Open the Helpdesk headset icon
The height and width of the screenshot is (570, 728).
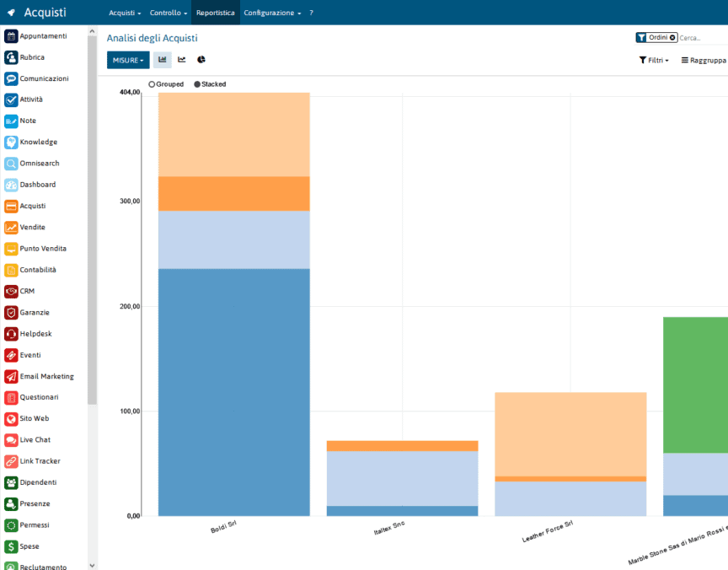[11, 334]
